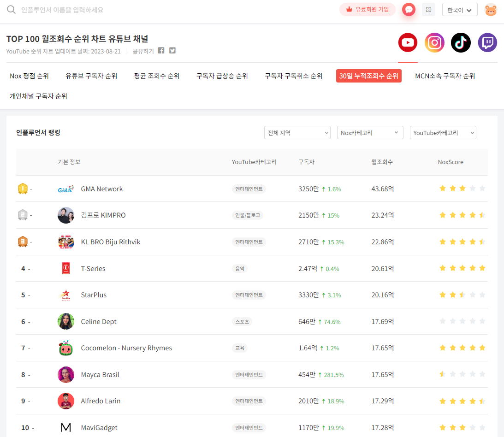Click GMA Network star rating
Image resolution: width=504 pixels, height=437 pixels.
click(462, 189)
